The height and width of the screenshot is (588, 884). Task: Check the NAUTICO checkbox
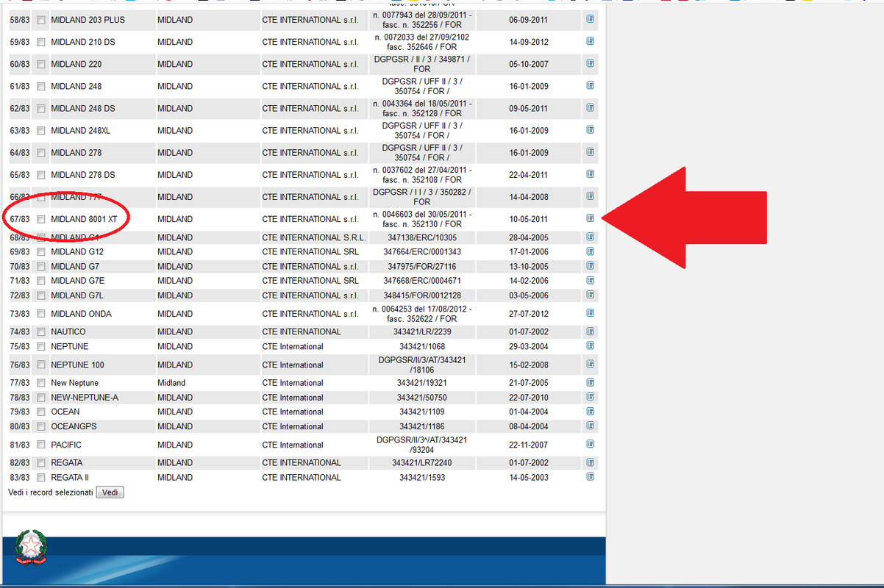pos(41,332)
